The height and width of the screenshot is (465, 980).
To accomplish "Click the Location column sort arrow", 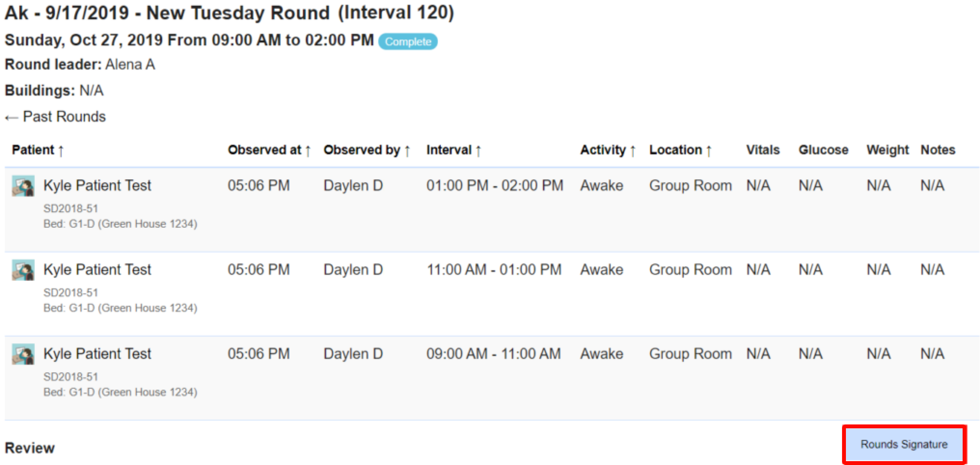I will click(709, 150).
